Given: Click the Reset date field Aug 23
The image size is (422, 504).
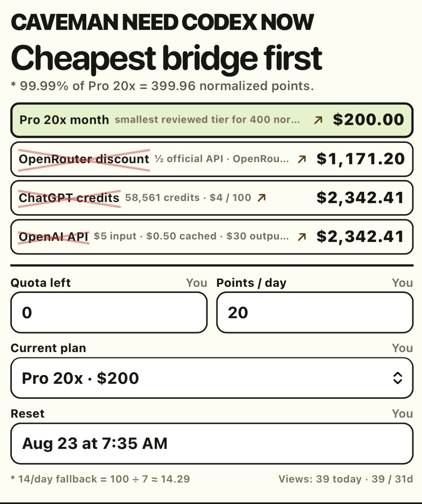Looking at the screenshot, I should click(x=212, y=444).
